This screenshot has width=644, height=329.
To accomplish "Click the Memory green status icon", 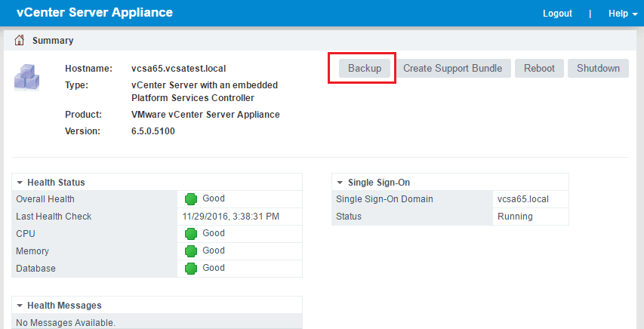I will [192, 251].
